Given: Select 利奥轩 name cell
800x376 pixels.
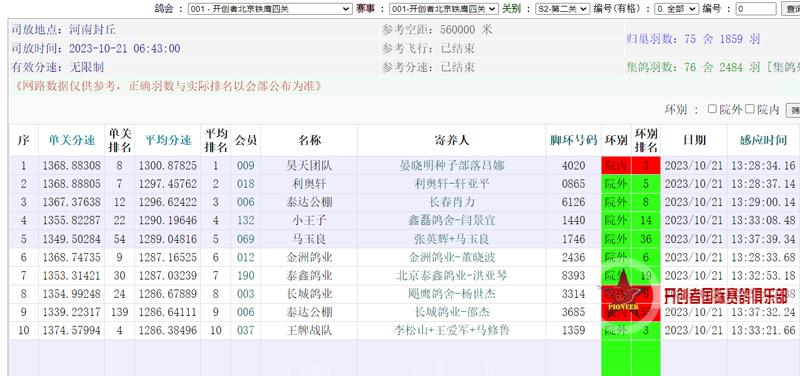Looking at the screenshot, I should point(309,184).
